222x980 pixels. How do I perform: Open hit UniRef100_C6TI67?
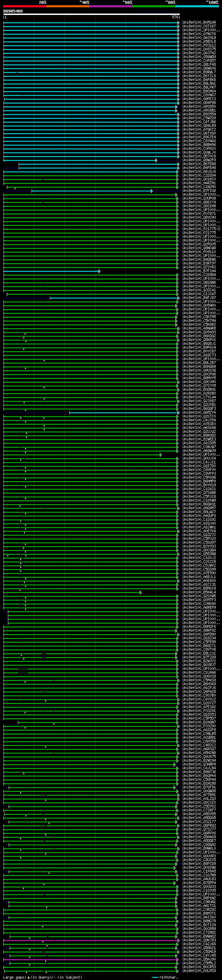[x=199, y=26]
